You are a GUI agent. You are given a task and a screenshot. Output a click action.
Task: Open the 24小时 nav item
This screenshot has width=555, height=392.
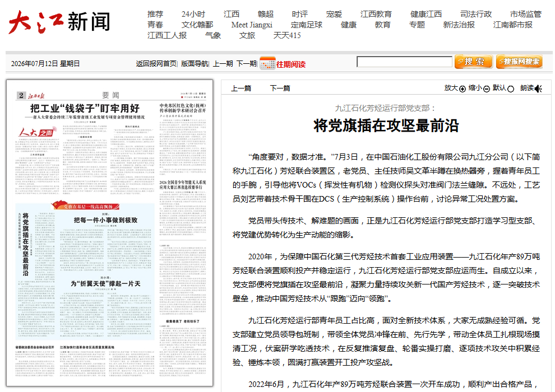click(x=193, y=14)
